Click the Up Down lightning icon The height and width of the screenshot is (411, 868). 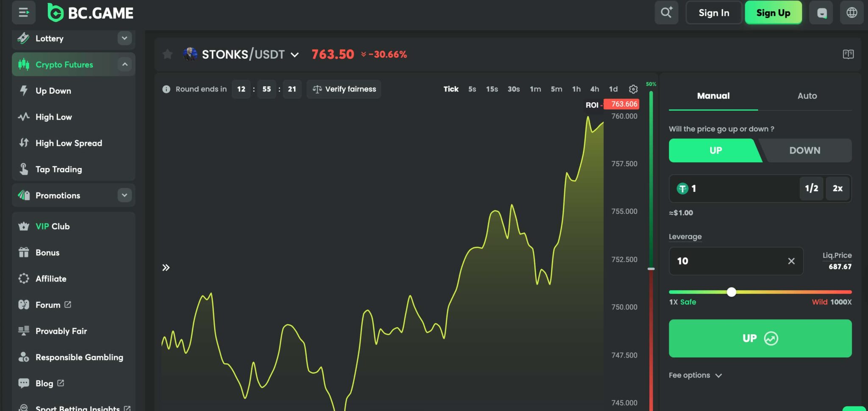coord(24,91)
